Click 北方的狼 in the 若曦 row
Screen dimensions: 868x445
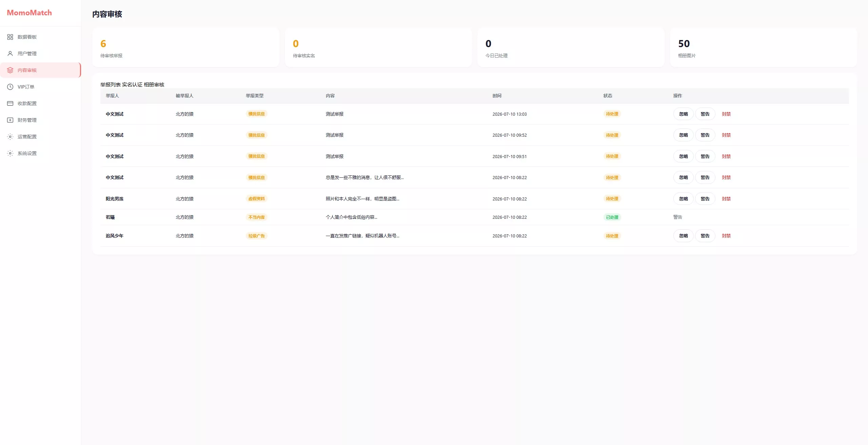(184, 217)
